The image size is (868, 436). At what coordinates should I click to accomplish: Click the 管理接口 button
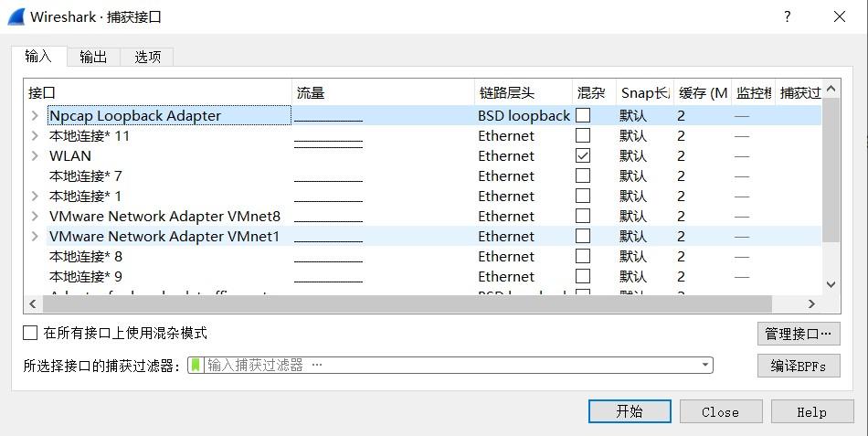[x=799, y=335]
